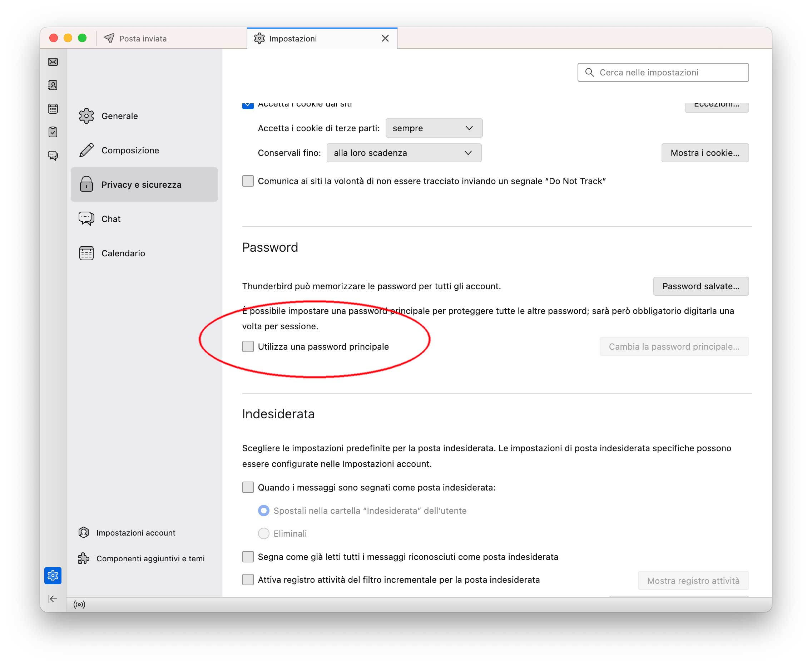Open third-party cookies dropdown set to sempre

pos(434,128)
